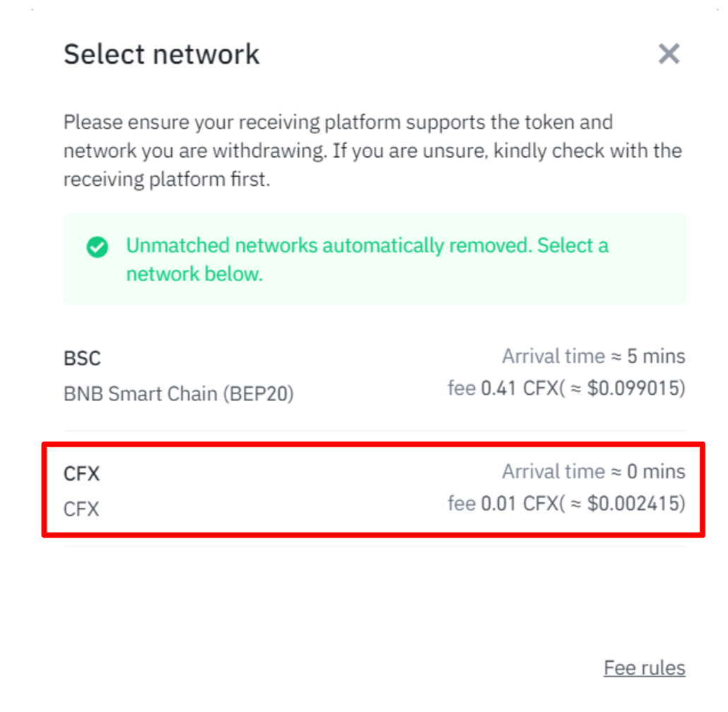
Task: Click the success checkmark beside the message
Action: coord(97,249)
